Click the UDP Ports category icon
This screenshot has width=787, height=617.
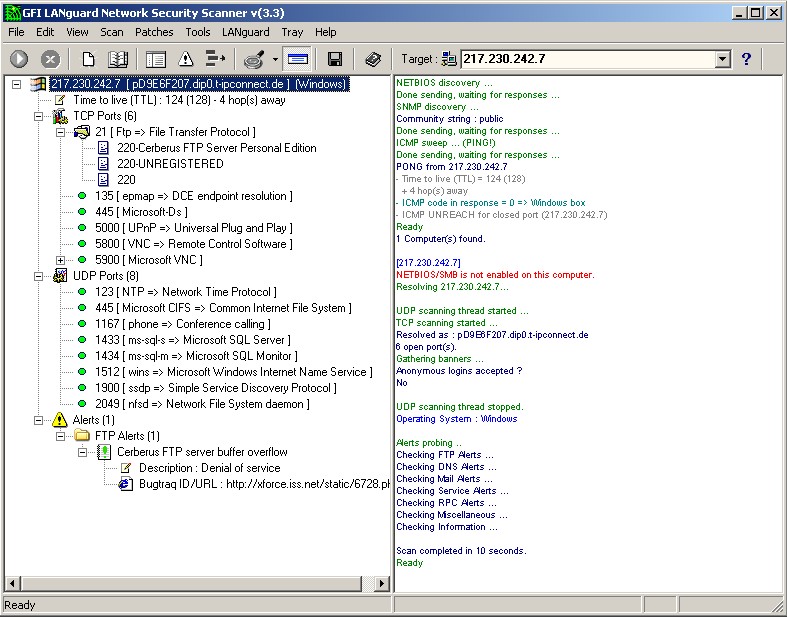[x=60, y=276]
